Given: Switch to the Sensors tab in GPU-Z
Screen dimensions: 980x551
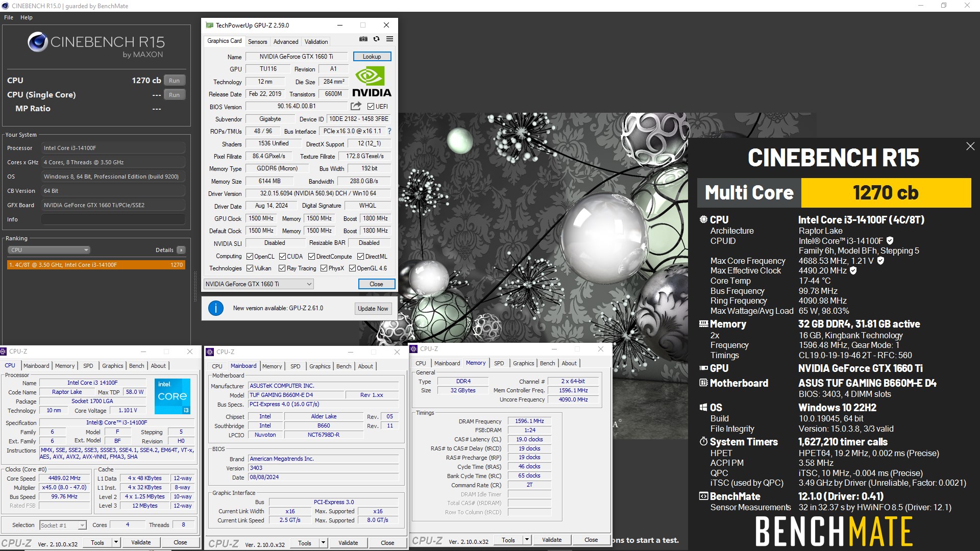Looking at the screenshot, I should click(x=257, y=42).
